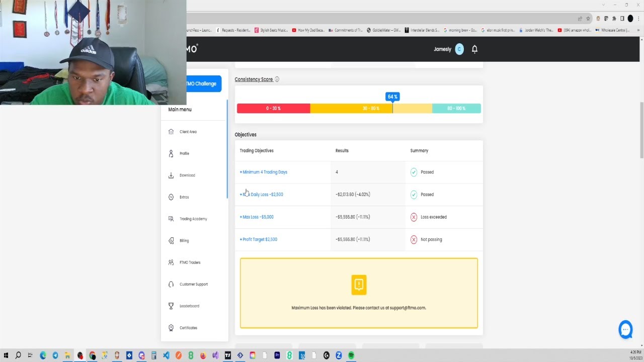This screenshot has height=362, width=644.
Task: Open Trading Academy from the main menu
Action: coord(193,219)
